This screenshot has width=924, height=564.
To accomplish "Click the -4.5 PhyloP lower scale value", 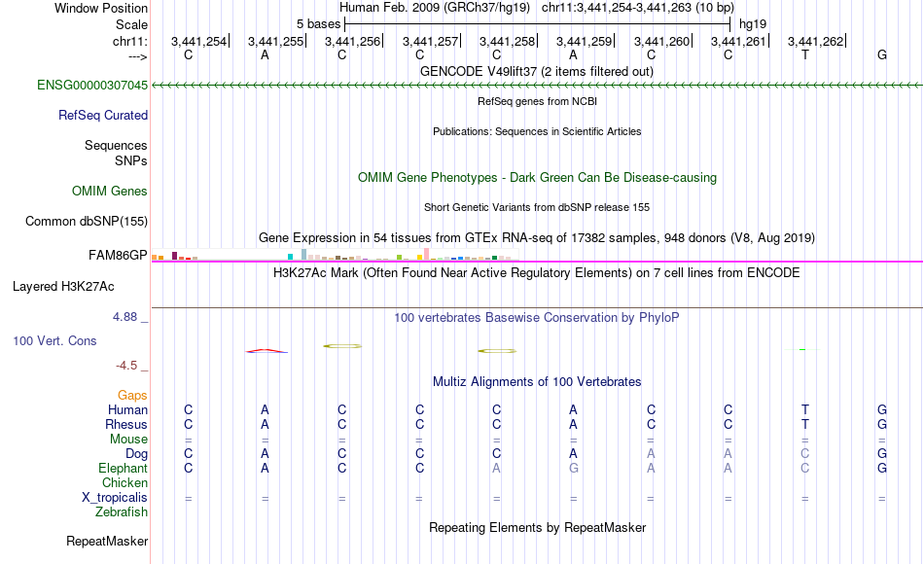I will click(126, 366).
